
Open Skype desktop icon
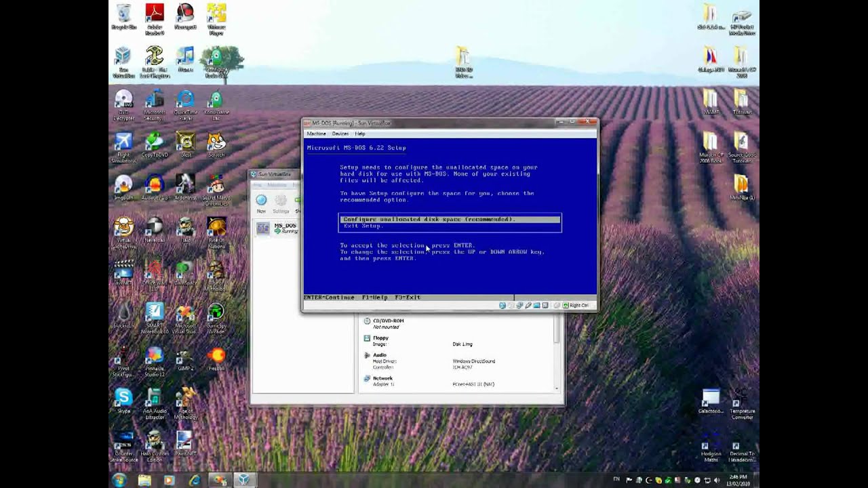point(123,401)
